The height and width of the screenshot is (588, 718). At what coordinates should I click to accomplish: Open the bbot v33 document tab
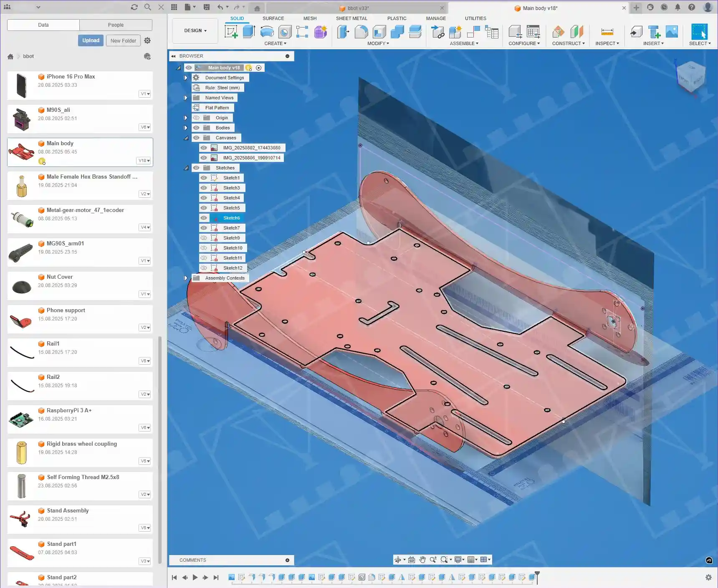pyautogui.click(x=357, y=8)
